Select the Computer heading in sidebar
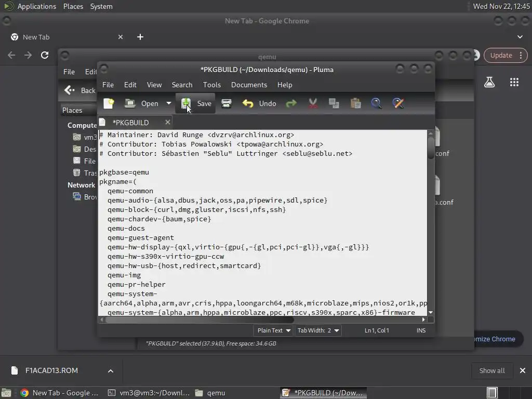The height and width of the screenshot is (399, 532). pos(82,126)
